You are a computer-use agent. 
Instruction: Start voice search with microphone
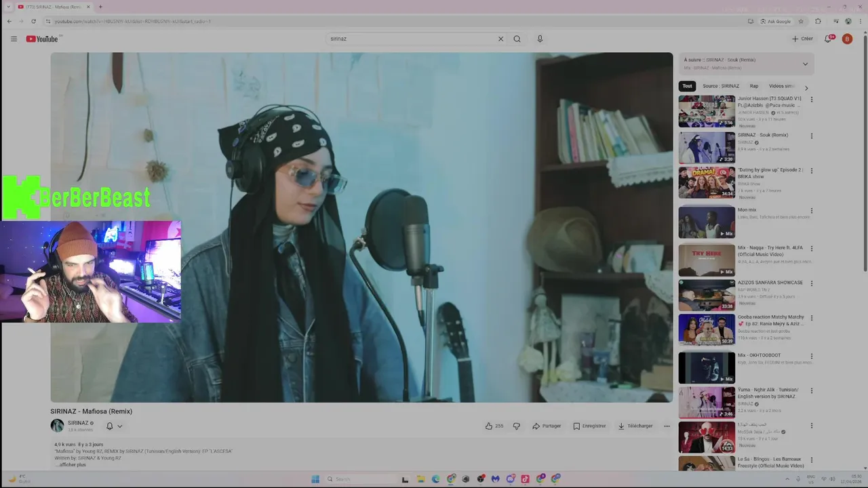pos(540,39)
